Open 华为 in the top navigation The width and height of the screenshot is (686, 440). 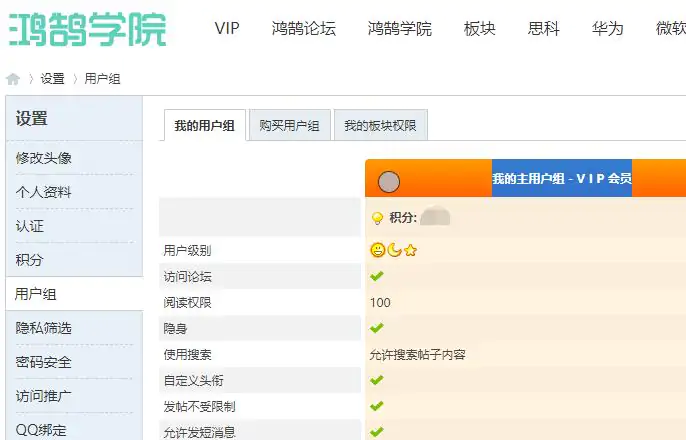(x=607, y=29)
